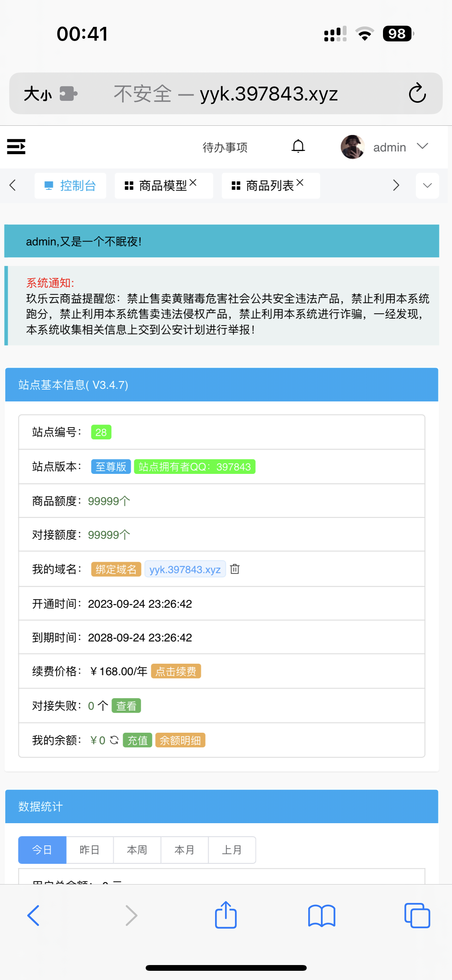
Task: Click the admin avatar picture
Action: pyautogui.click(x=352, y=147)
